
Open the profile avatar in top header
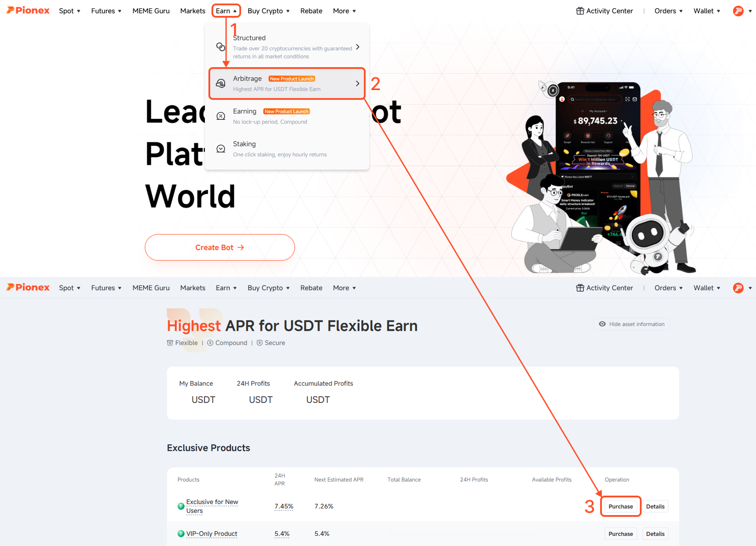pos(738,11)
